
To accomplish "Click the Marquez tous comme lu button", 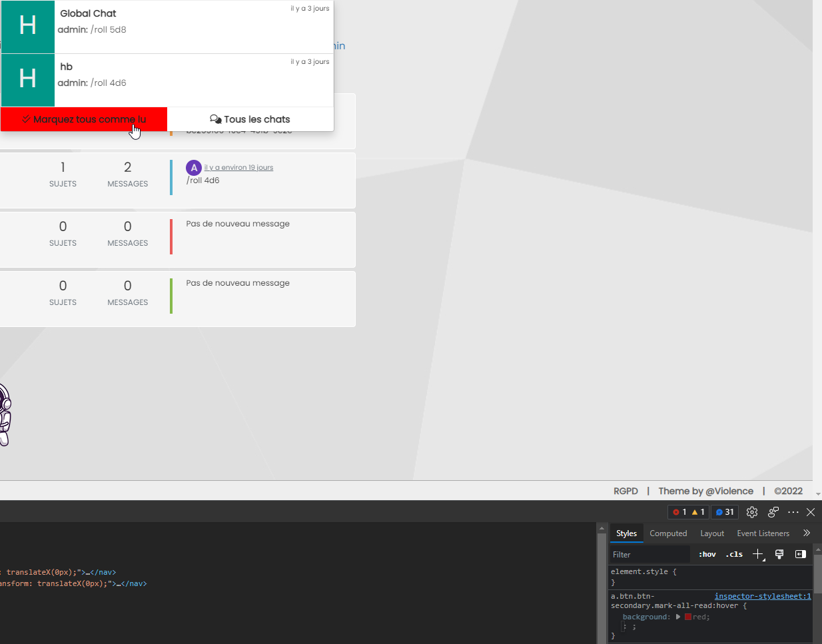I will (84, 119).
